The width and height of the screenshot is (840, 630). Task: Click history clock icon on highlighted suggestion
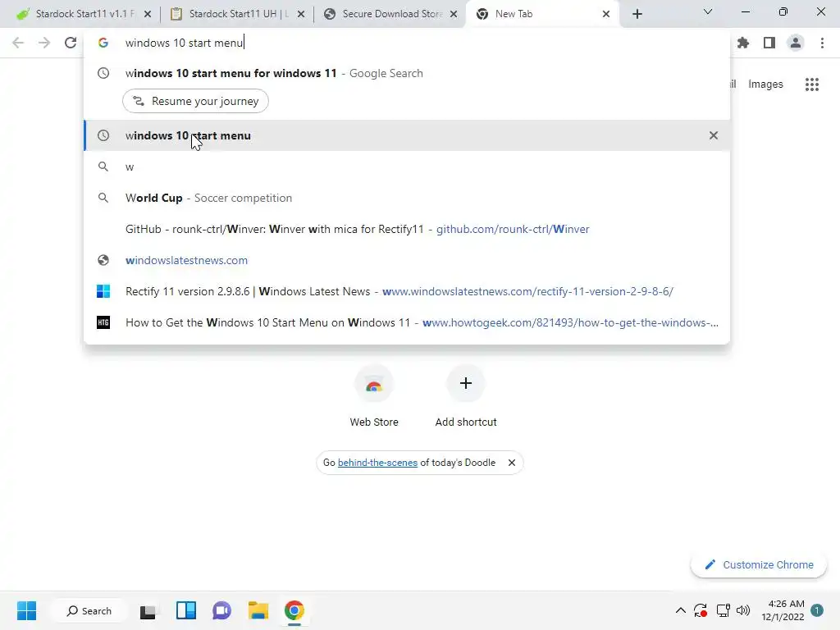coord(103,135)
